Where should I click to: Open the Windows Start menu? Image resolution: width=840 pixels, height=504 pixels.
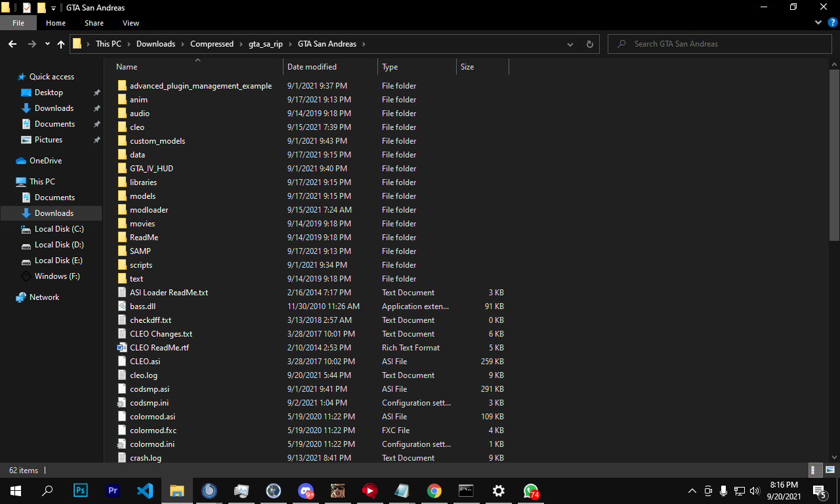(x=16, y=491)
